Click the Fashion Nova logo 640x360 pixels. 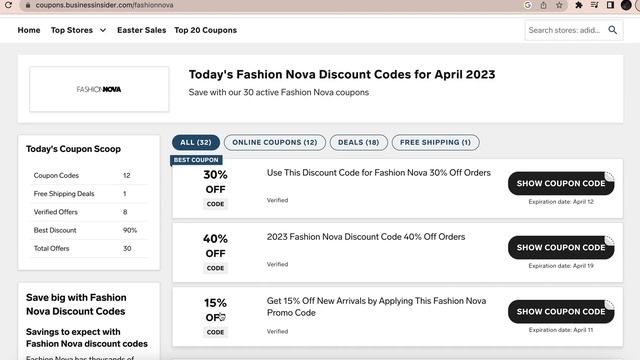click(99, 89)
